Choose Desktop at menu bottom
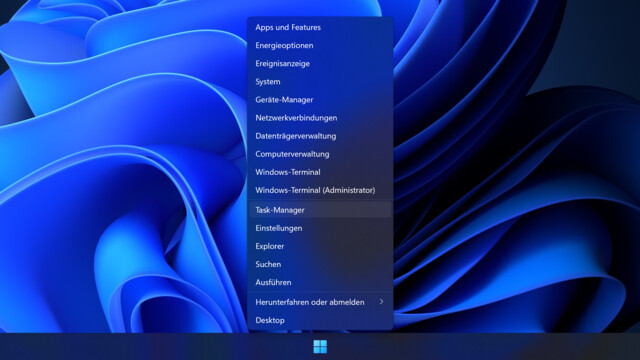 (320, 320)
